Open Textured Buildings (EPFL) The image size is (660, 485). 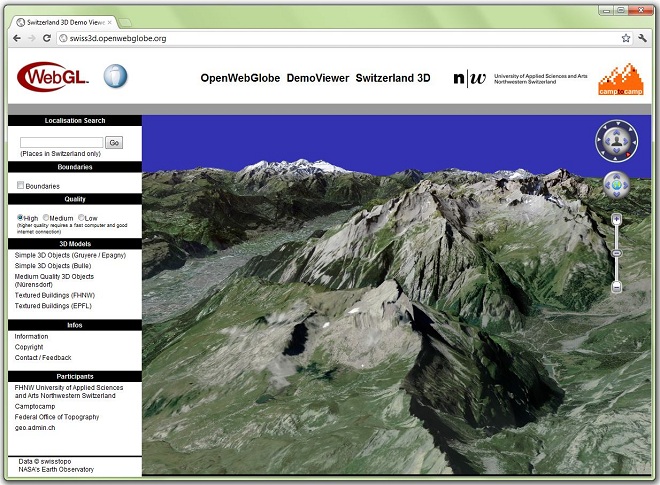pyautogui.click(x=53, y=306)
